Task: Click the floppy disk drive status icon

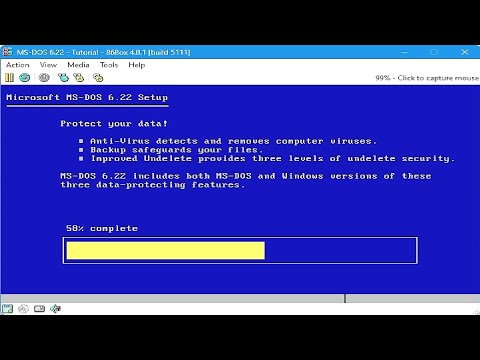Action: [7, 309]
